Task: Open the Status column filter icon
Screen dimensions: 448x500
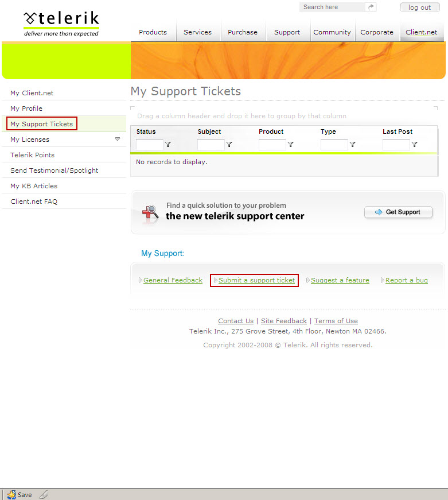Action: tap(168, 145)
